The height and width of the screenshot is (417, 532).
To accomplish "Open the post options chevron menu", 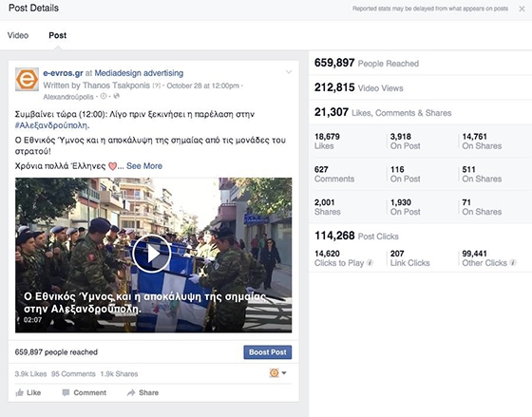I will click(x=289, y=72).
